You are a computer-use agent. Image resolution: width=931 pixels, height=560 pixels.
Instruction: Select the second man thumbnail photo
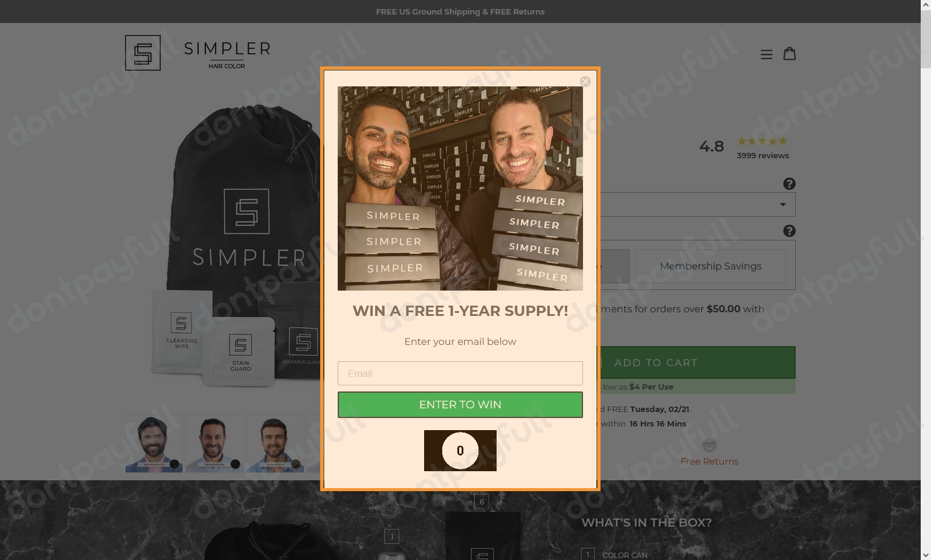pos(214,443)
